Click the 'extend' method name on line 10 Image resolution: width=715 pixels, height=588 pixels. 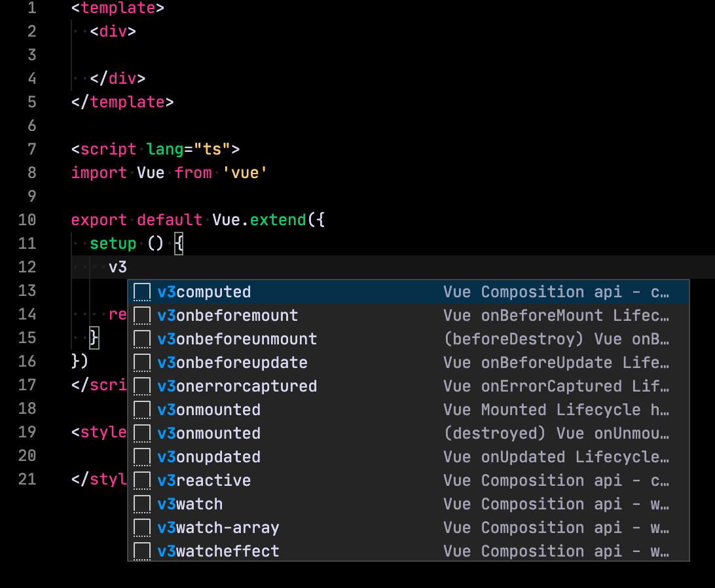(278, 220)
